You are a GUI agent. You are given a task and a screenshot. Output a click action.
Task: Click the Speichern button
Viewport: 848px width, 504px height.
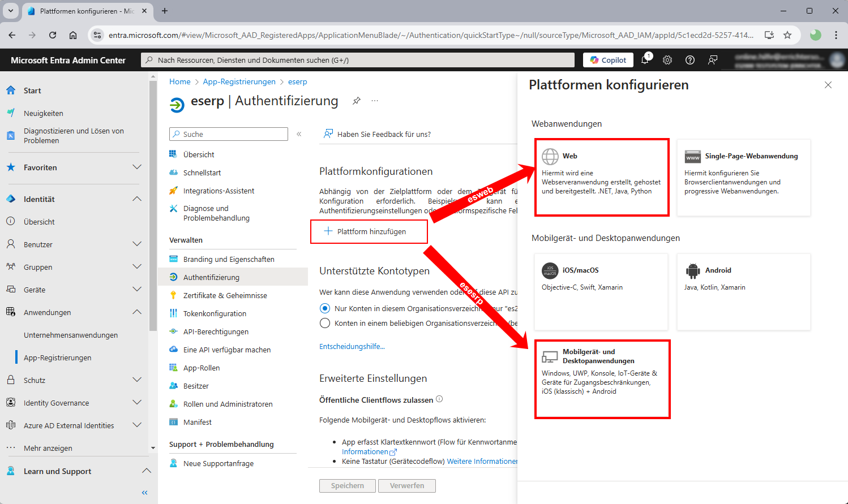tap(348, 485)
